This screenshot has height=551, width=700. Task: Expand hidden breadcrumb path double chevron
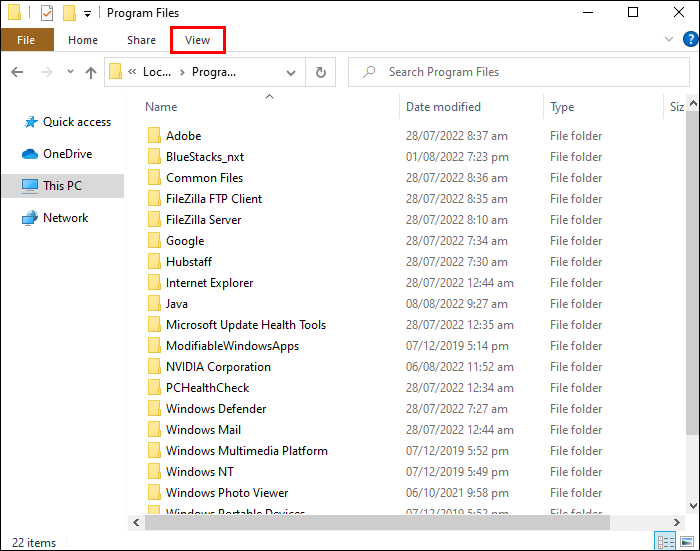pyautogui.click(x=132, y=72)
